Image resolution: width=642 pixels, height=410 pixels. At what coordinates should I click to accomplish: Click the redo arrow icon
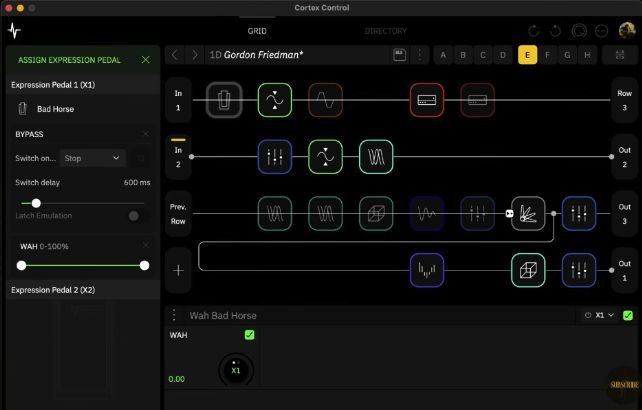click(555, 31)
